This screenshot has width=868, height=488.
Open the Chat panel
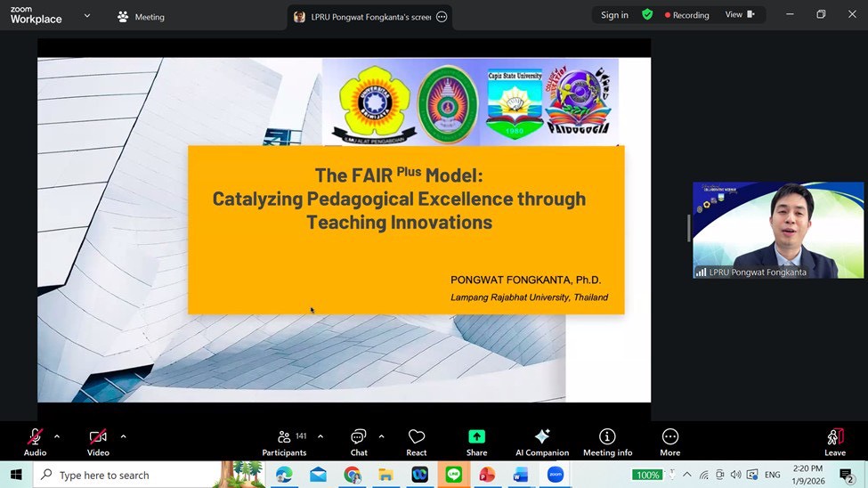359,441
